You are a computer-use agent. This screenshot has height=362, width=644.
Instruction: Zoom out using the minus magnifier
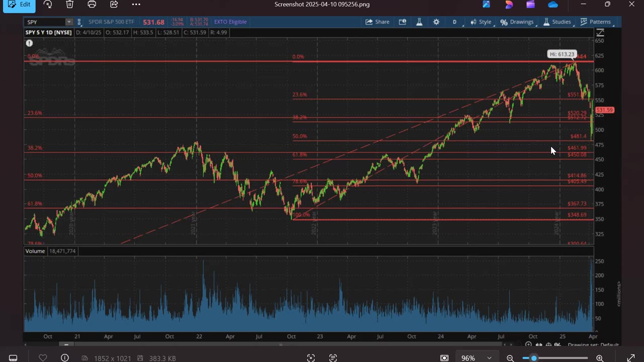point(510,358)
